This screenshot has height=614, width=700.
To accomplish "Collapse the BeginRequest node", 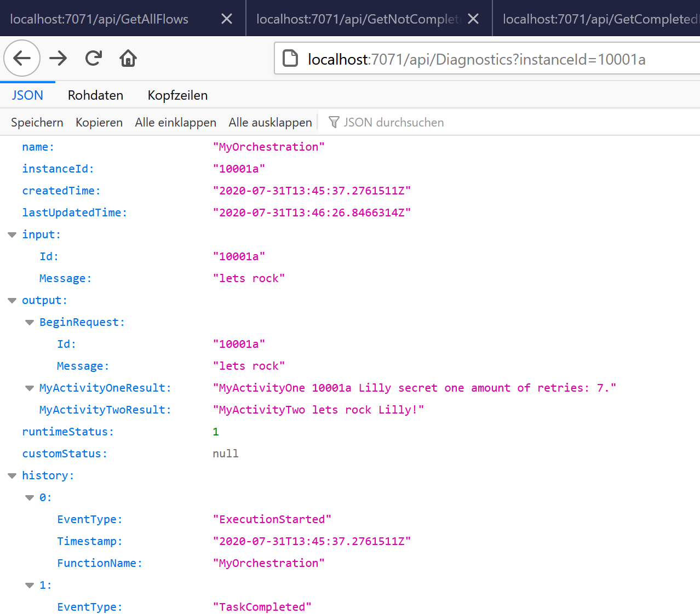I will tap(30, 323).
